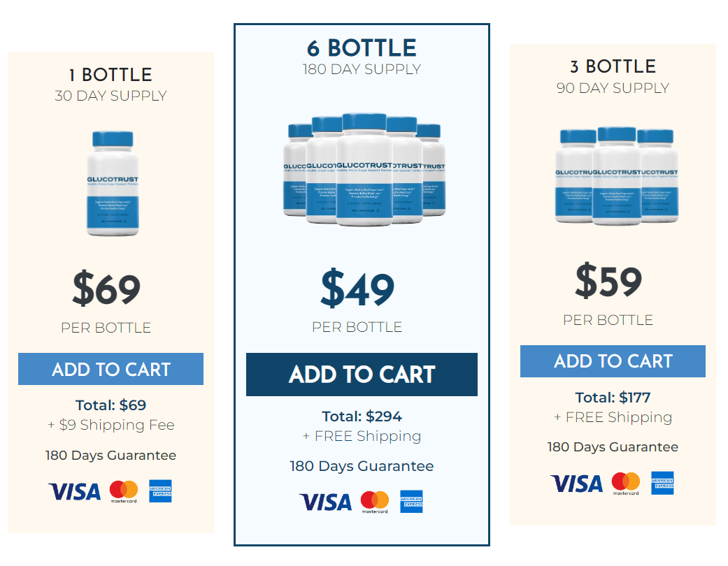Image resolution: width=728 pixels, height=566 pixels.
Task: Click the Total: $294 text
Action: (x=362, y=416)
